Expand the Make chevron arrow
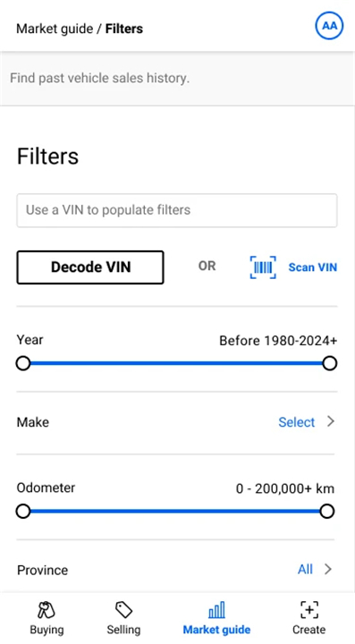Viewport: 355px width, 644px height. click(x=331, y=421)
